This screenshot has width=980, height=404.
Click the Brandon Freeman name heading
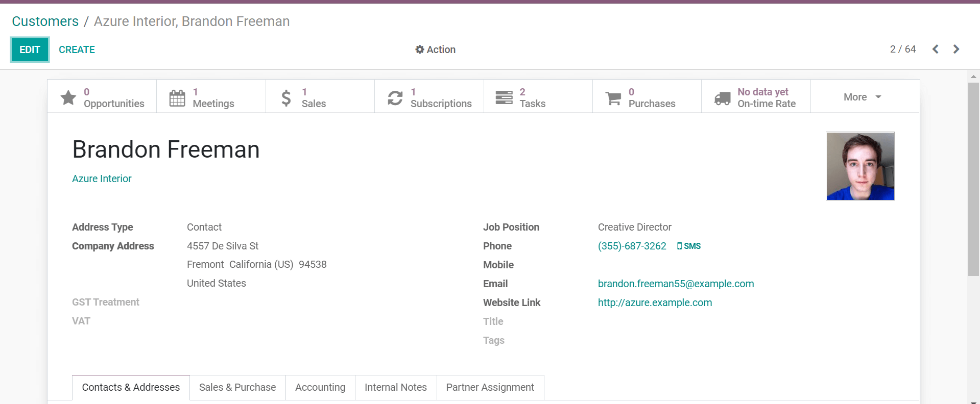[x=166, y=149]
